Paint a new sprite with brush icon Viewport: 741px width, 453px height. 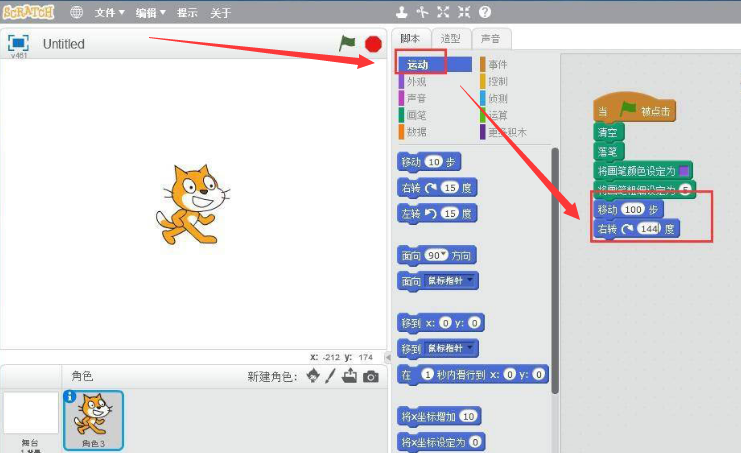(330, 376)
